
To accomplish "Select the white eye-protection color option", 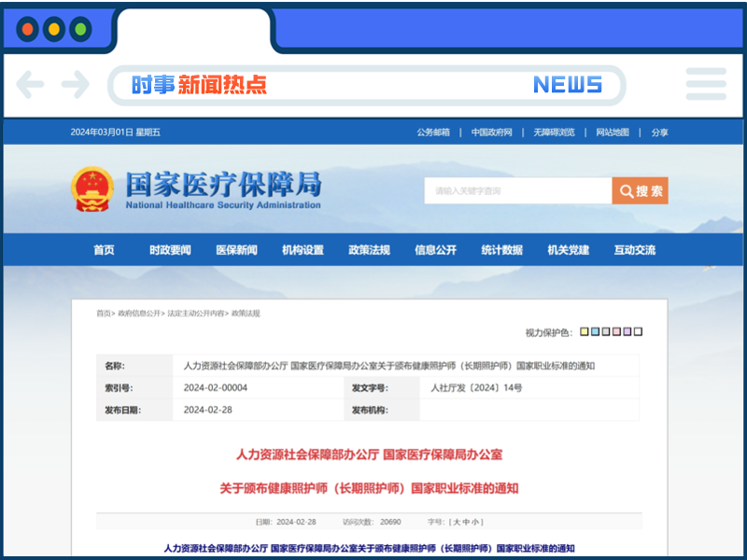I will coord(638,331).
